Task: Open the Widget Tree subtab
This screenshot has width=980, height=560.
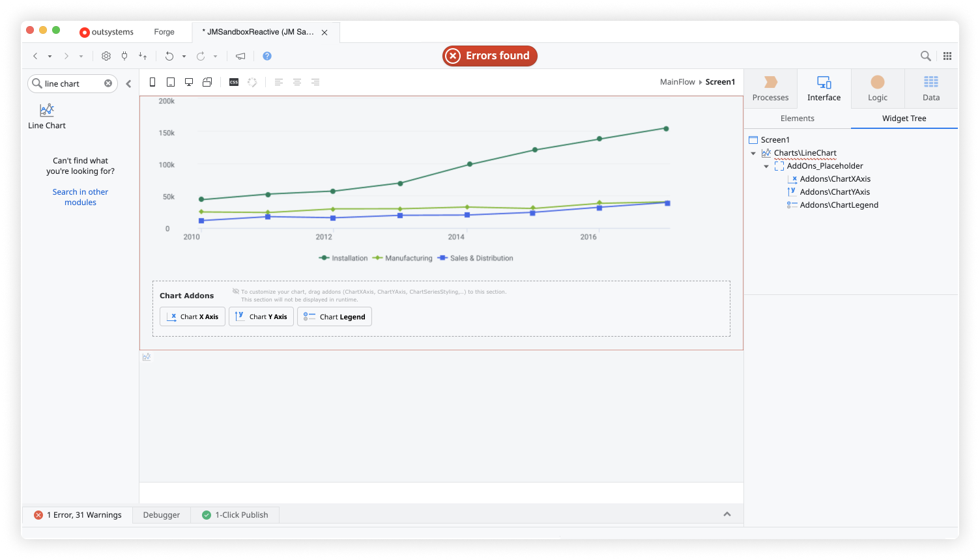Action: pyautogui.click(x=904, y=119)
